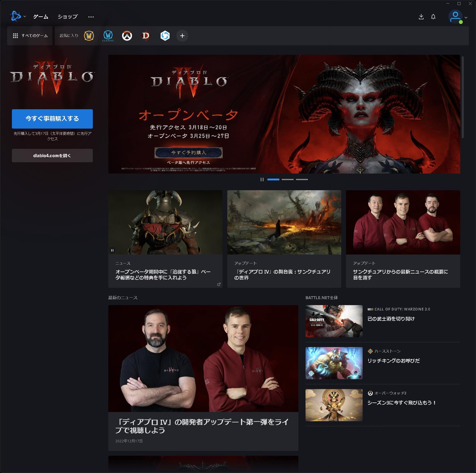Screen dimensions: 476x473
Task: Expand the dropdown next to the Battle.net logo
Action: tap(24, 17)
